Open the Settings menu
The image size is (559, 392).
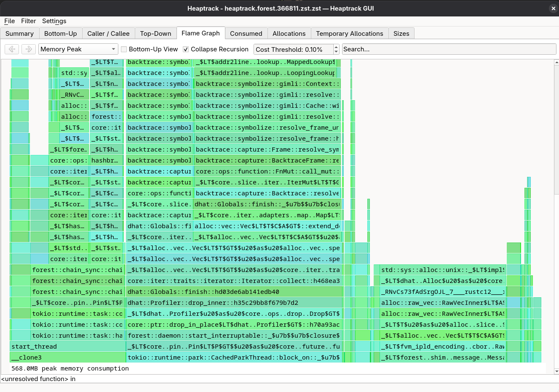click(x=54, y=21)
